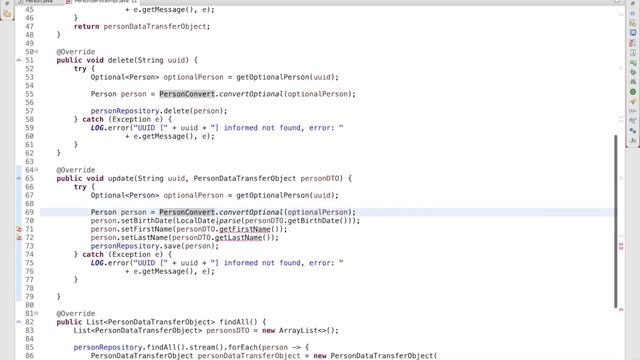The height and width of the screenshot is (360, 640).
Task: Click the override marker beside line 51
Action: pyautogui.click(x=19, y=60)
